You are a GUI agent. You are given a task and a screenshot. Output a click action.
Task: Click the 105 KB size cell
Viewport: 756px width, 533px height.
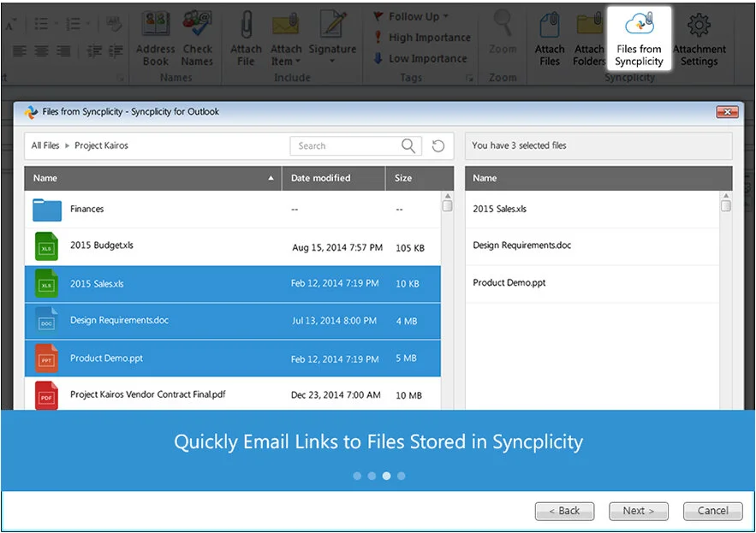click(x=410, y=248)
